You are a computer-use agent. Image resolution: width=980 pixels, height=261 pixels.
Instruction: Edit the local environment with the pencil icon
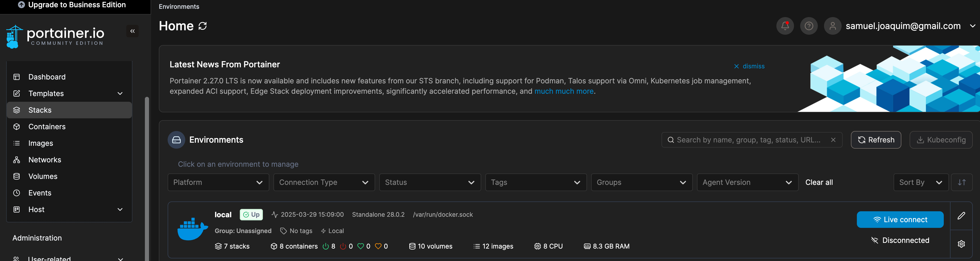point(961,216)
